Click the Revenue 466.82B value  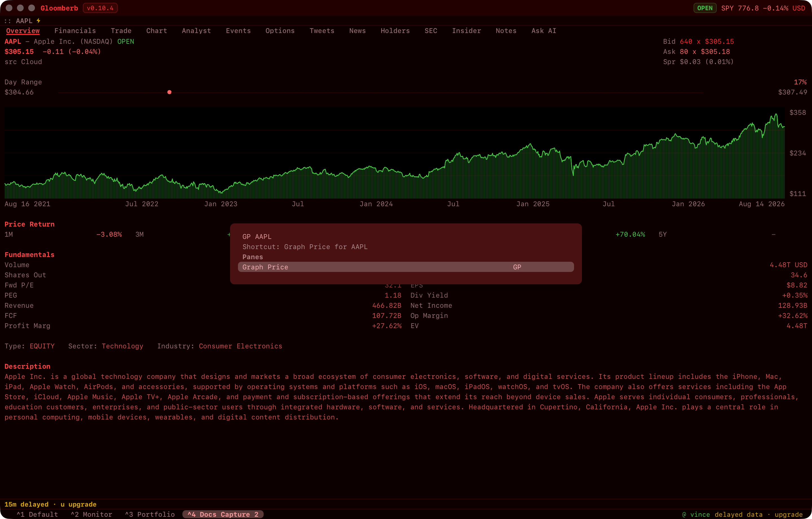click(x=387, y=305)
